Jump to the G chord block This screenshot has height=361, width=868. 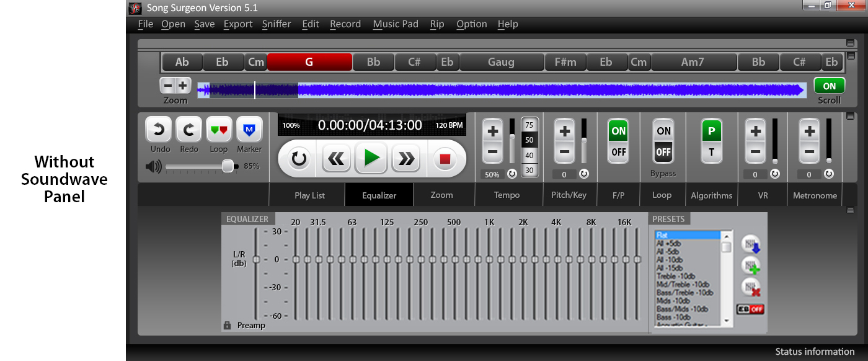pos(309,62)
